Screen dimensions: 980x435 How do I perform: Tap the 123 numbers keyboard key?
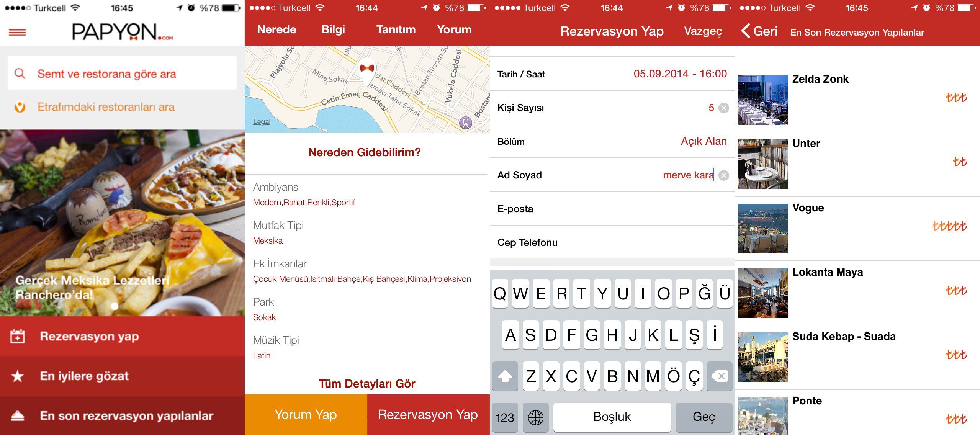[505, 417]
